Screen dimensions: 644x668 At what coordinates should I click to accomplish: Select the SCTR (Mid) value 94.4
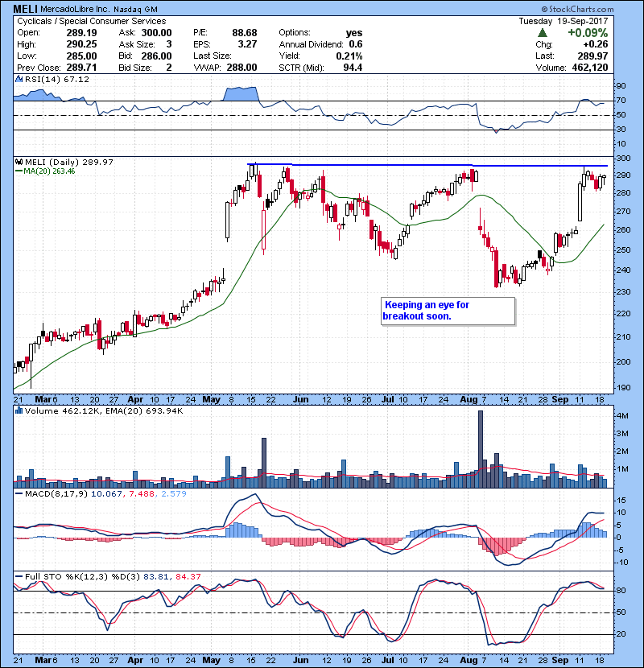click(x=353, y=68)
